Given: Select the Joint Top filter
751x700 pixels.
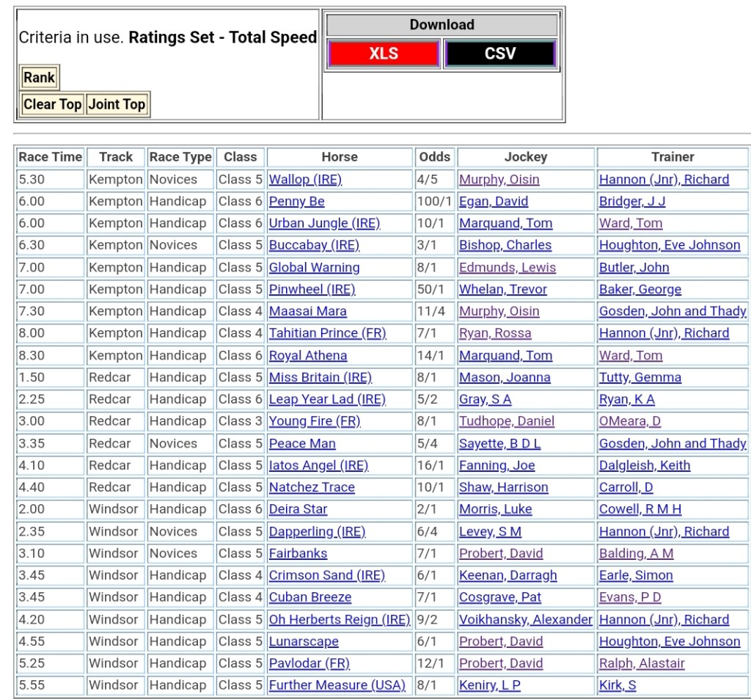Looking at the screenshot, I should [x=117, y=104].
